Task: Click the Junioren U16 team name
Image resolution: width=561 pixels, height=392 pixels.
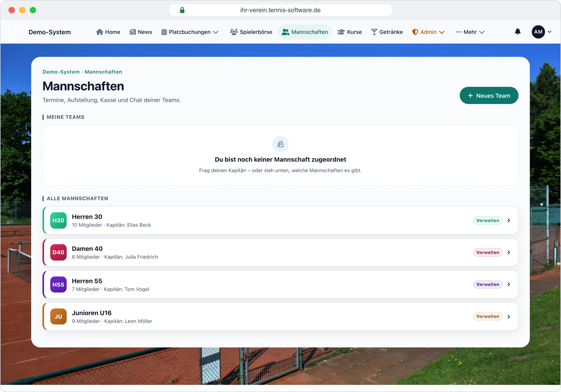Action: (92, 313)
